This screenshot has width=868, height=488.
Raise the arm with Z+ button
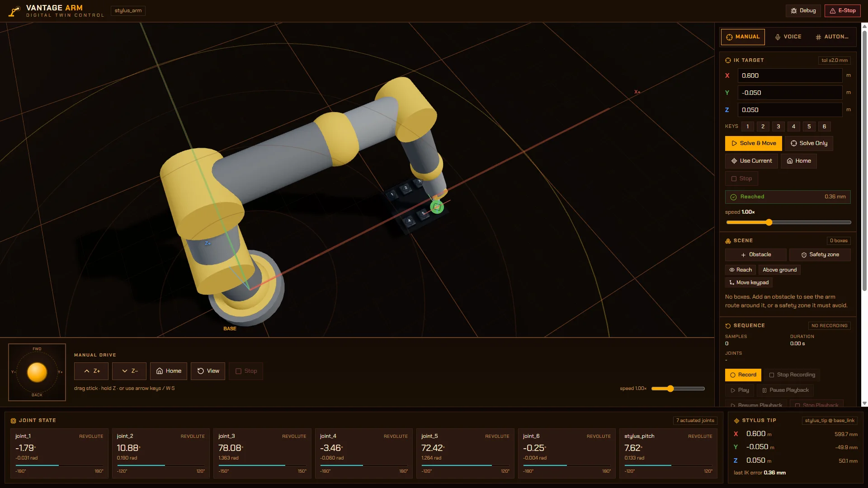[x=91, y=371]
